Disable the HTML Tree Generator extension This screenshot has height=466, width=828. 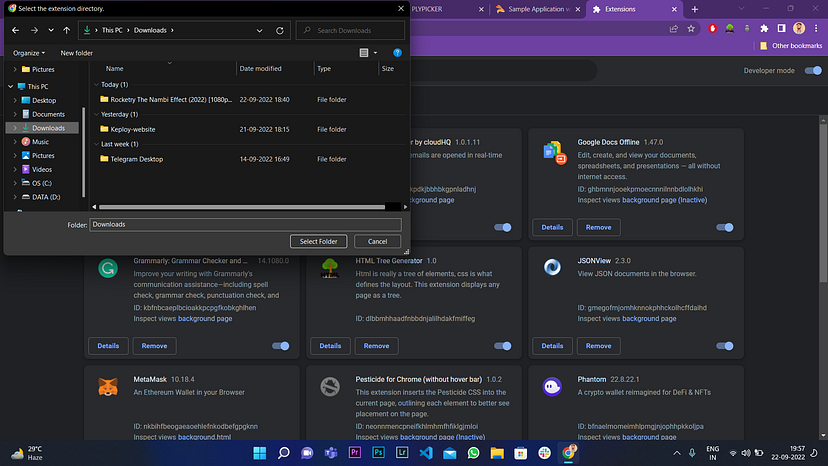pyautogui.click(x=503, y=346)
